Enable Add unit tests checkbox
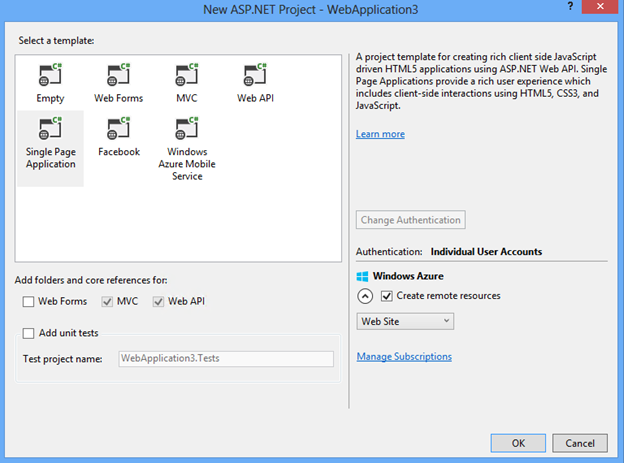The image size is (624, 463). (28, 333)
